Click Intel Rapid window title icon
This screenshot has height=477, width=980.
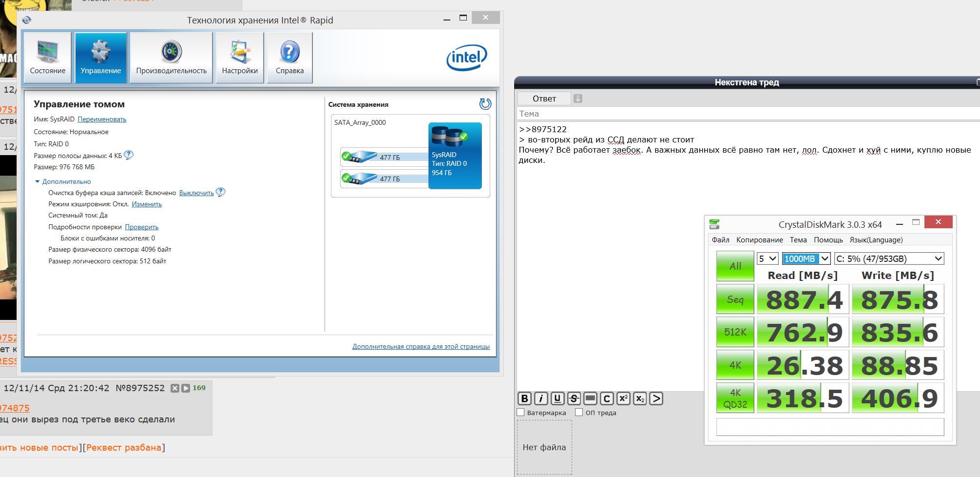(x=27, y=20)
